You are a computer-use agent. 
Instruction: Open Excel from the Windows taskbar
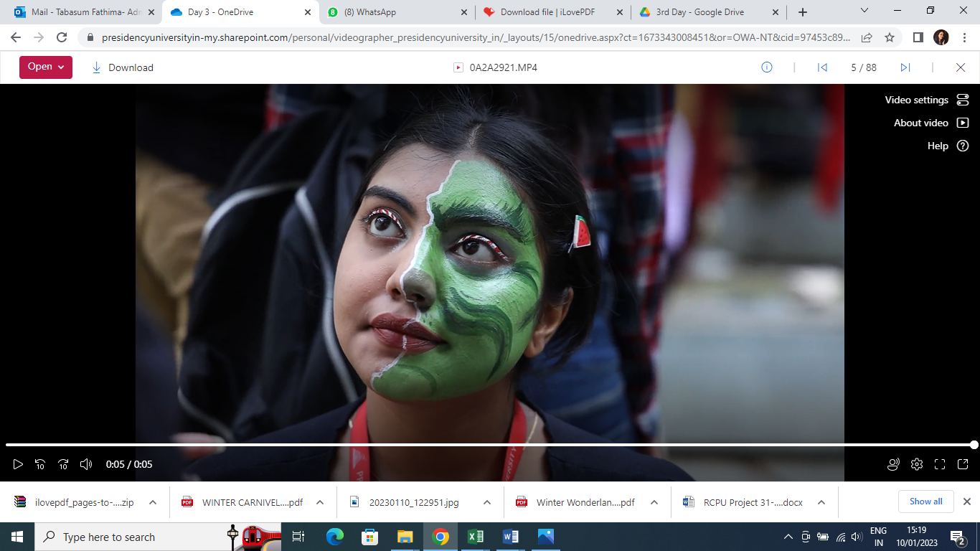pyautogui.click(x=476, y=537)
